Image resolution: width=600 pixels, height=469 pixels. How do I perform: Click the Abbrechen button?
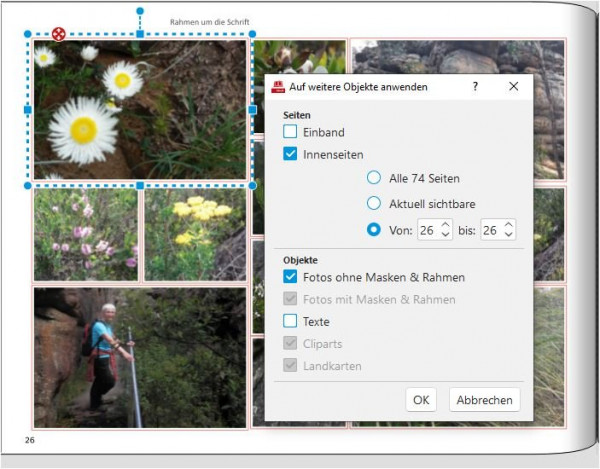point(484,400)
